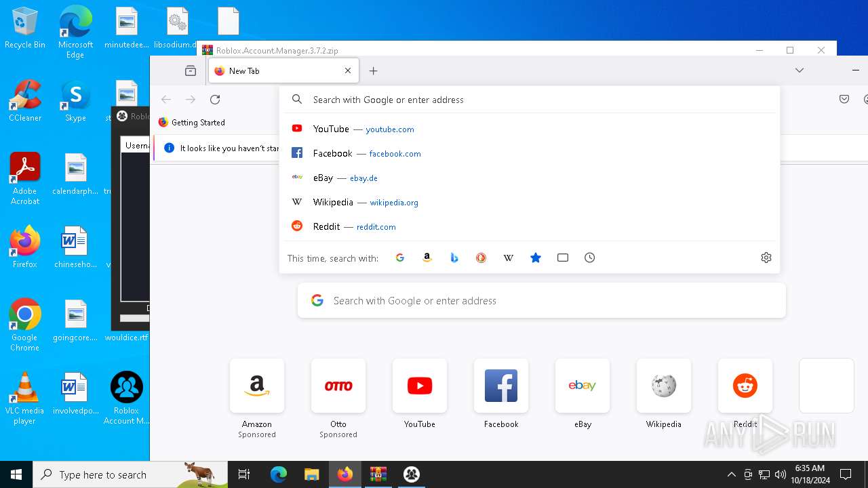Select Firefox desktop shortcut
This screenshot has width=868, height=488.
(x=25, y=247)
